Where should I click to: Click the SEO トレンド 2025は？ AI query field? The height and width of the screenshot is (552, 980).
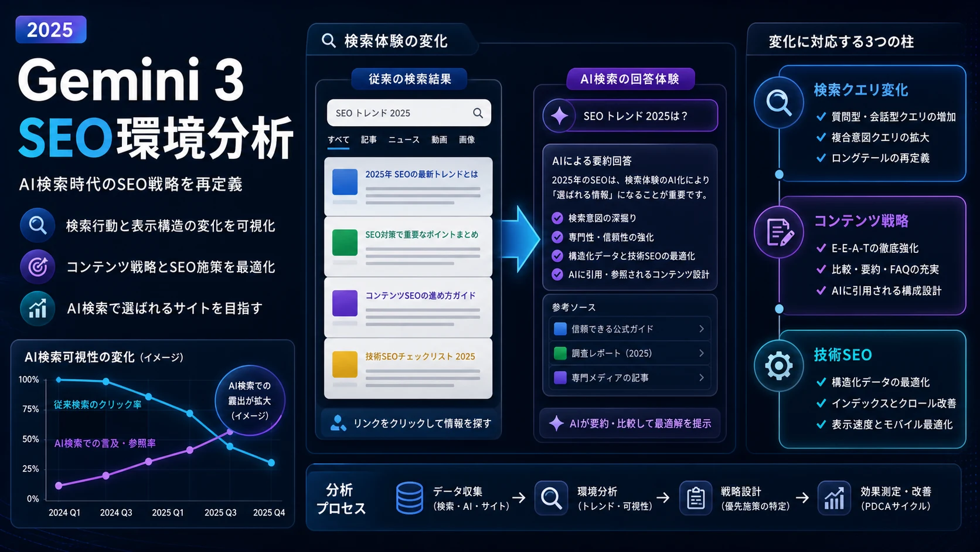pos(630,116)
